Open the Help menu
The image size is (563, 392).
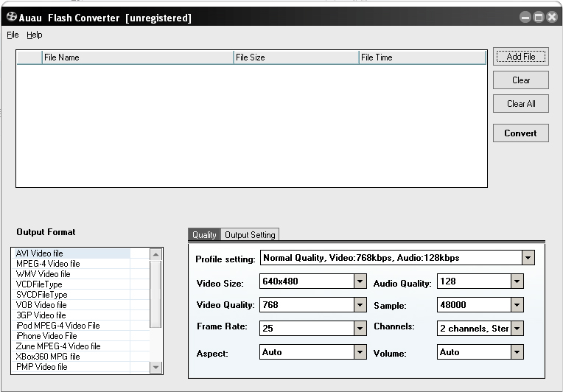tap(35, 35)
